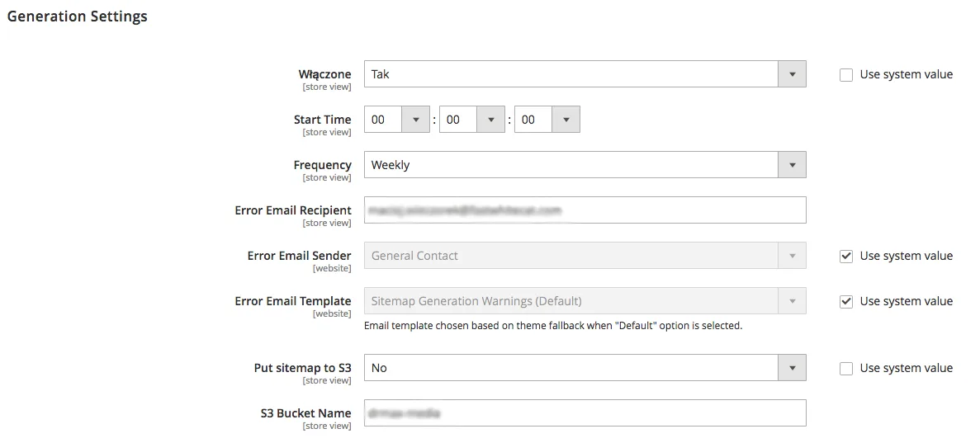Click the Włączone label
980x443 pixels.
[325, 74]
